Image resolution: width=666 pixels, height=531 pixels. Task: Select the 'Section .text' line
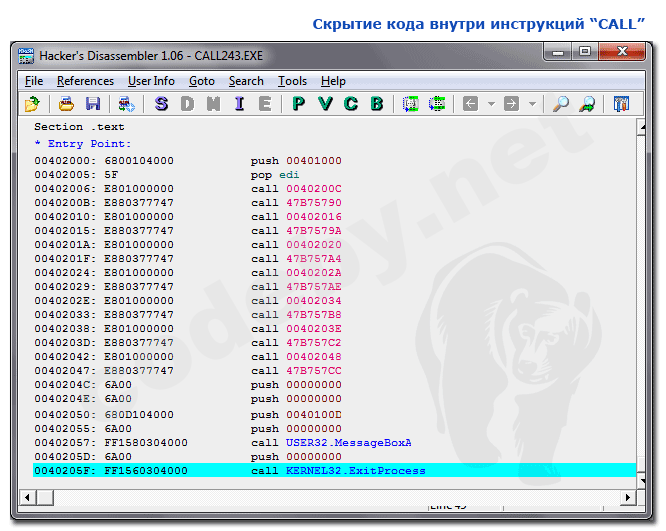(x=79, y=127)
